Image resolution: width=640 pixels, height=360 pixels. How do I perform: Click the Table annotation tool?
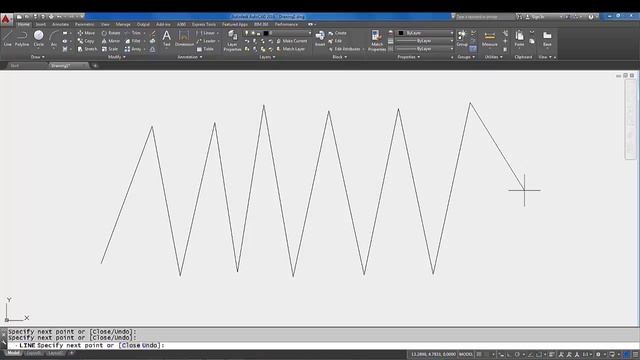[x=205, y=49]
